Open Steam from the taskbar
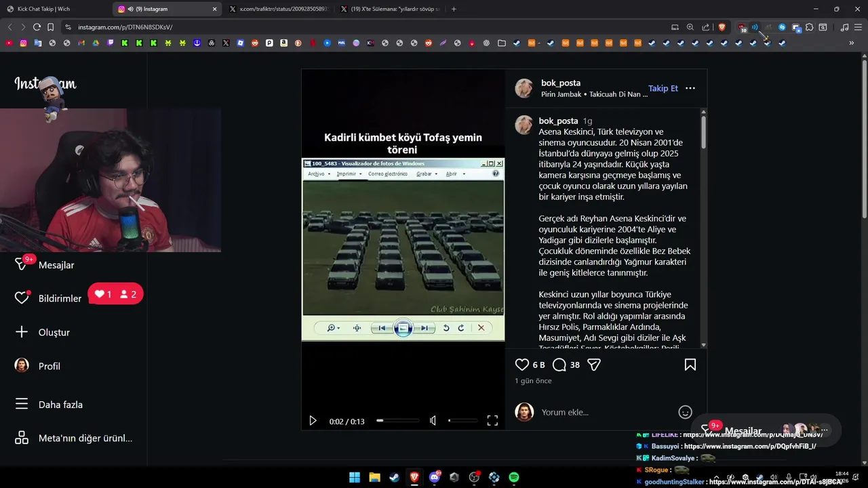Viewport: 868px width, 488px height. [x=394, y=477]
